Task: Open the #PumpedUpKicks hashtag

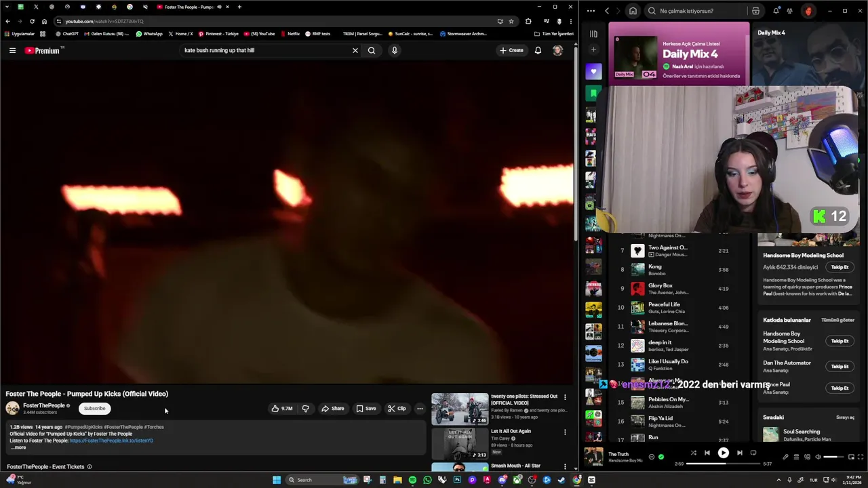Action: point(83,427)
